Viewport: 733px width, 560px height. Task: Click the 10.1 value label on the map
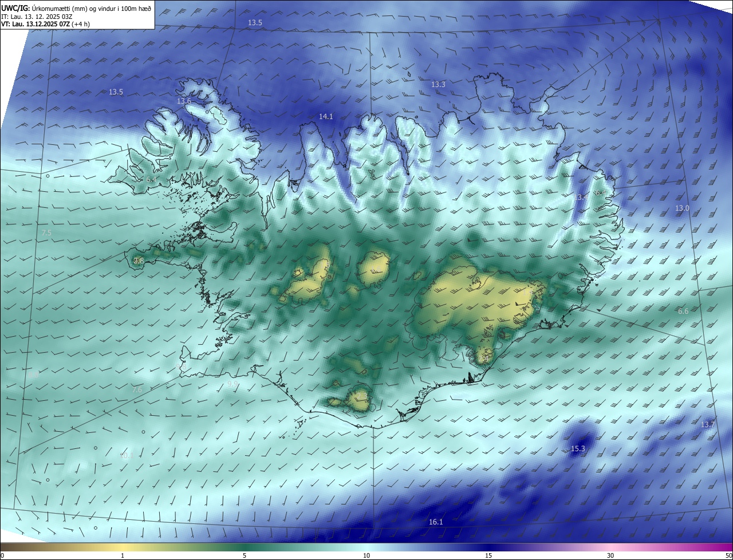pos(126,456)
